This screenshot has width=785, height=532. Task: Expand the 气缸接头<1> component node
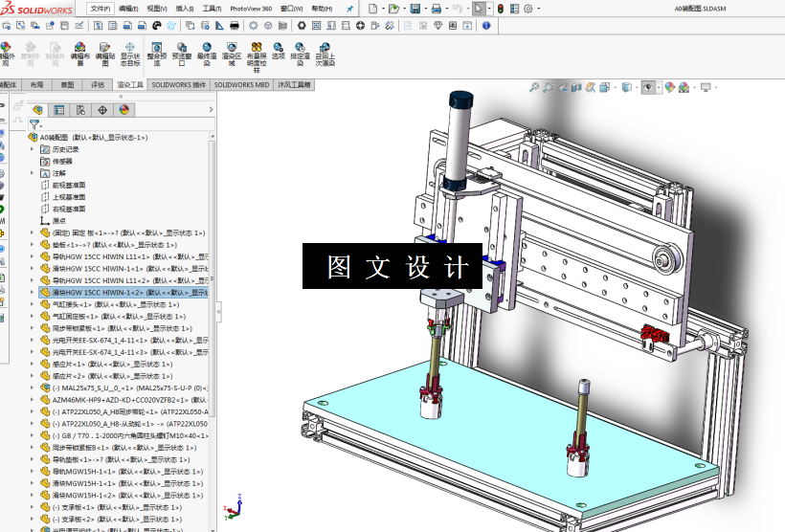pyautogui.click(x=32, y=304)
